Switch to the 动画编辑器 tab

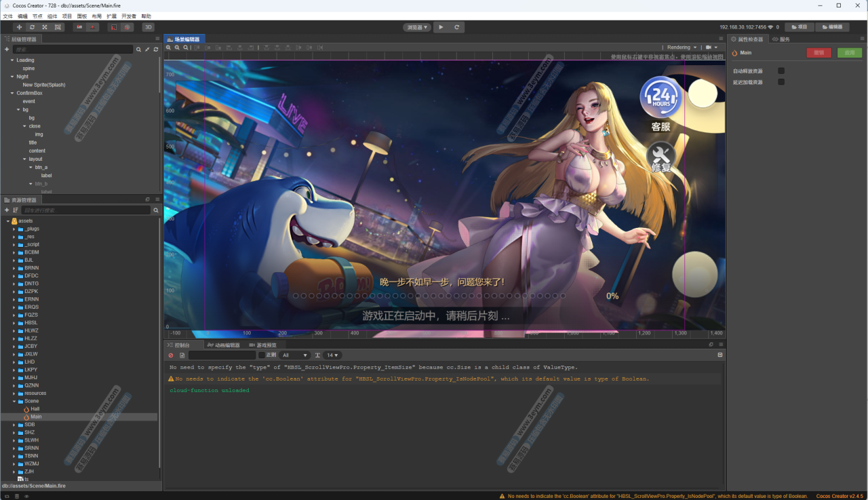(223, 345)
